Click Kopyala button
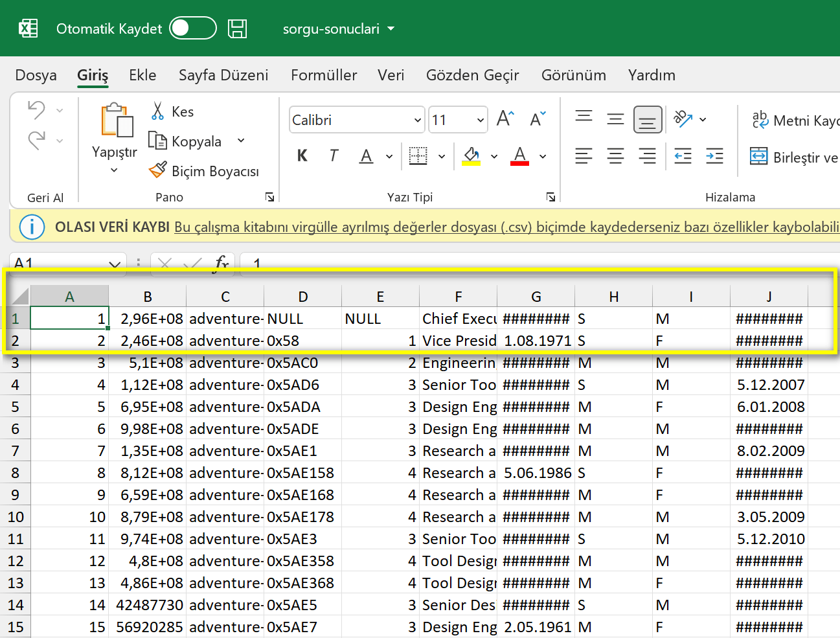Viewport: 840px width, 638px height. coord(185,141)
